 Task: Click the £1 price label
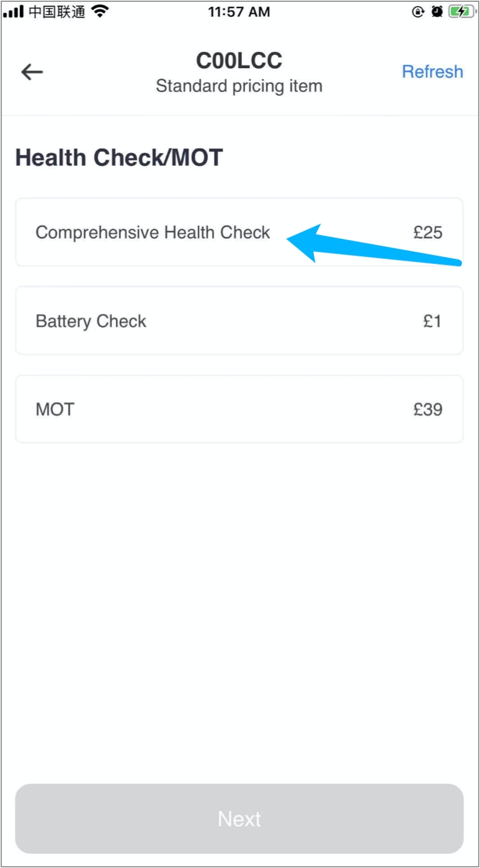[432, 321]
